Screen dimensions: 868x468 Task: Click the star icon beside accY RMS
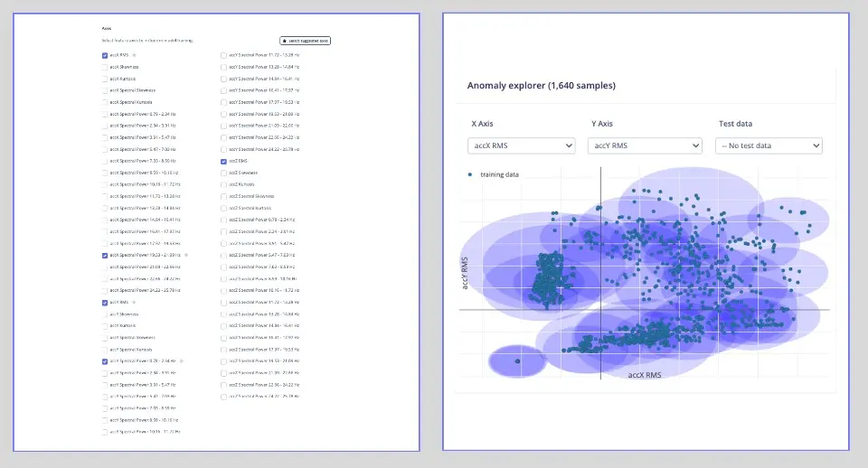pos(135,303)
